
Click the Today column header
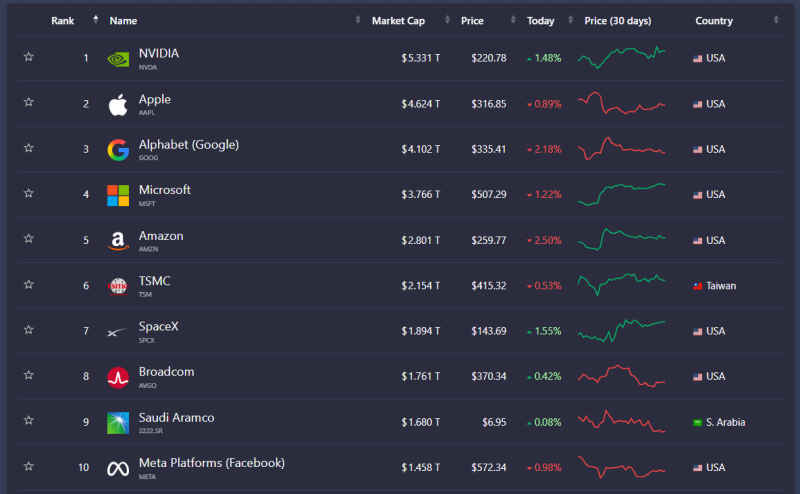540,21
